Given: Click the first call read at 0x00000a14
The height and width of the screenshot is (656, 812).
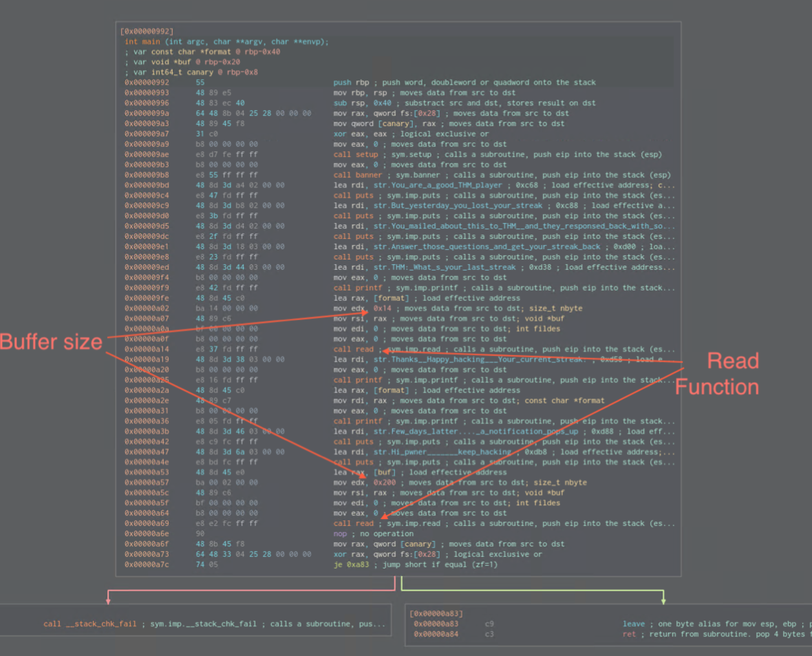Looking at the screenshot, I should 354,349.
